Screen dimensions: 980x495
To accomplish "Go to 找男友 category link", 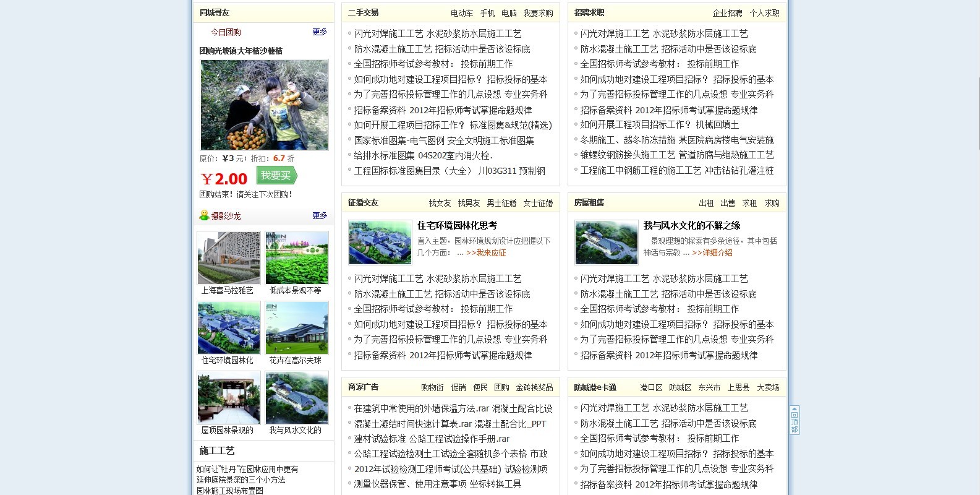I will [x=469, y=203].
